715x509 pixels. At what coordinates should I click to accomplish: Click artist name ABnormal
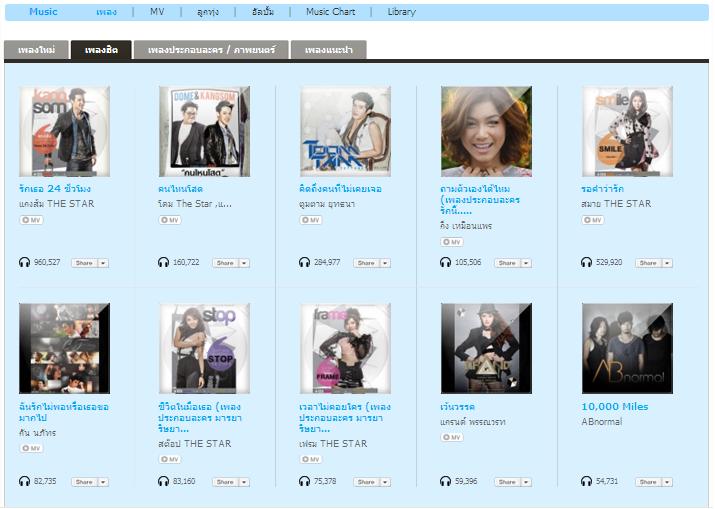601,422
